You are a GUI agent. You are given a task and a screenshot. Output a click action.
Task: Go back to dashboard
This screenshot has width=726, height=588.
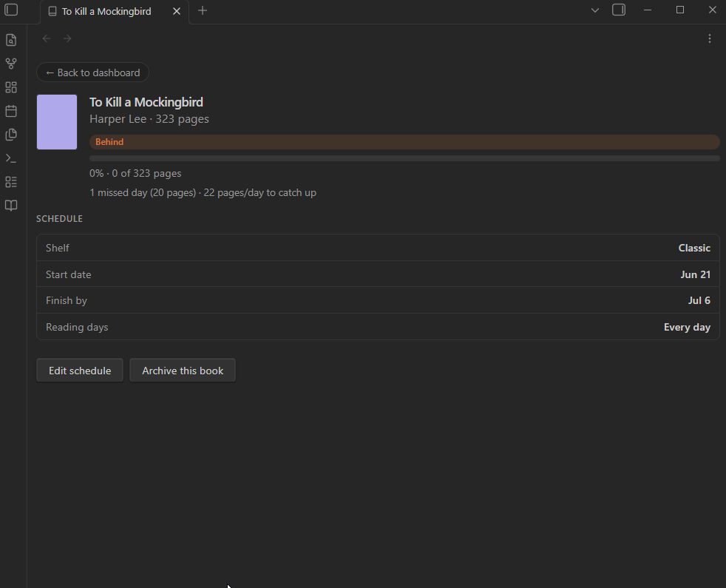coord(92,72)
